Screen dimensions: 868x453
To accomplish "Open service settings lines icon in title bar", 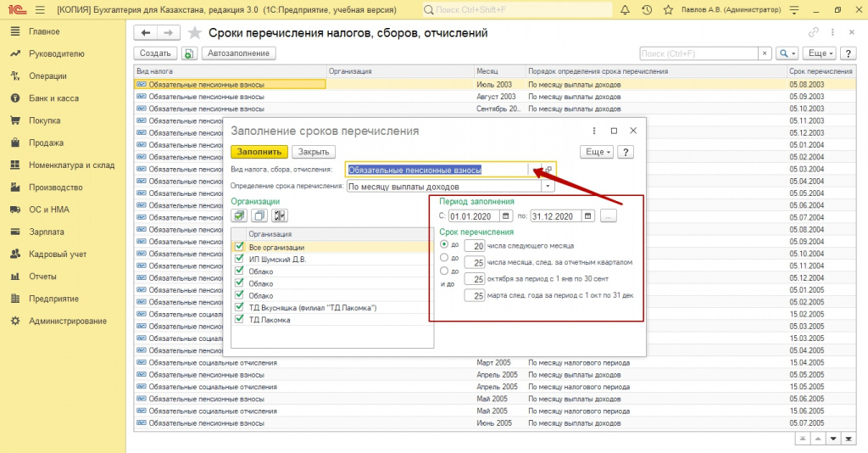I will pos(794,10).
